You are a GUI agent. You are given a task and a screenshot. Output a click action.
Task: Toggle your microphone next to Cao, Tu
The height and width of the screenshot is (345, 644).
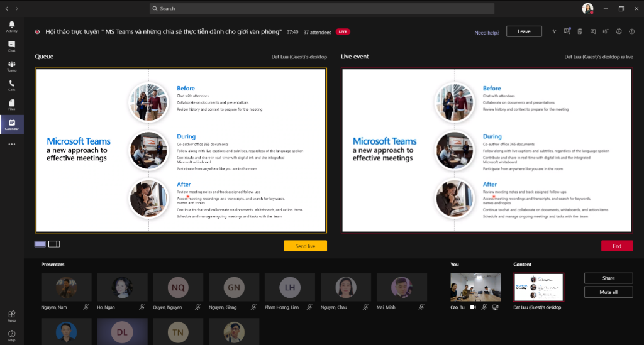[484, 307]
